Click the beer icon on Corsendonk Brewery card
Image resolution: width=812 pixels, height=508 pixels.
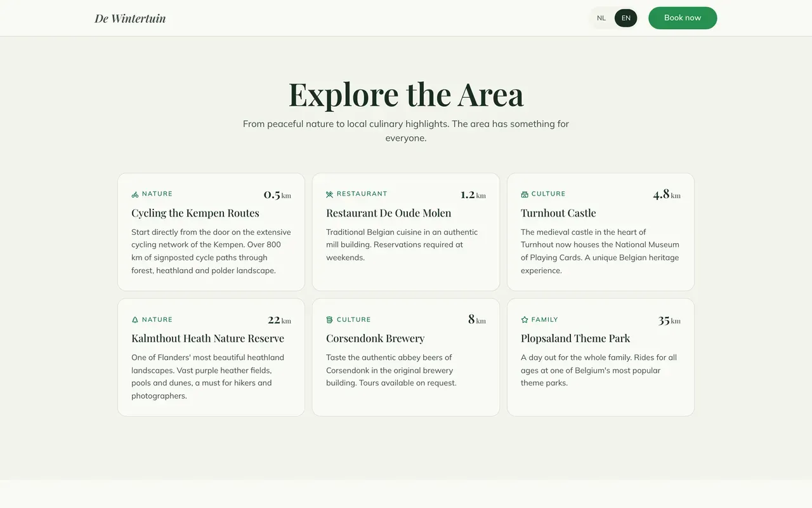(x=330, y=320)
